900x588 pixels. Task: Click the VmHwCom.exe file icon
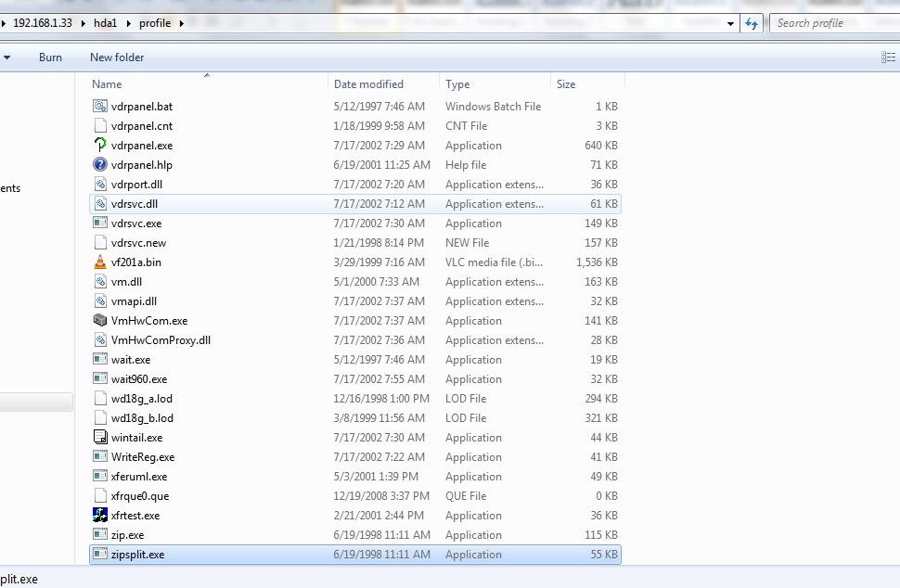click(x=100, y=321)
